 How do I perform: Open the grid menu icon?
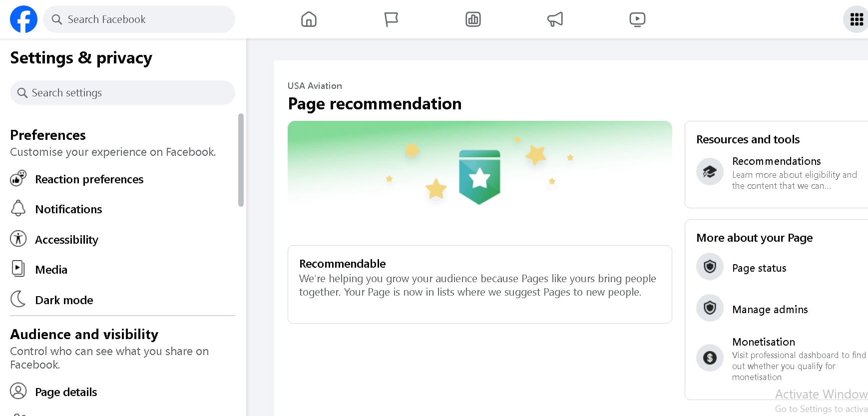pyautogui.click(x=857, y=19)
